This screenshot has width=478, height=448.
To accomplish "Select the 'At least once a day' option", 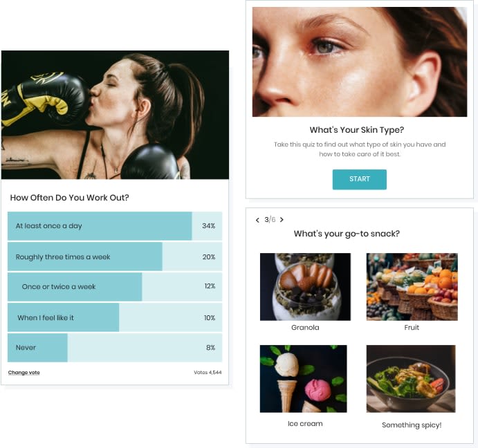I will (x=115, y=226).
